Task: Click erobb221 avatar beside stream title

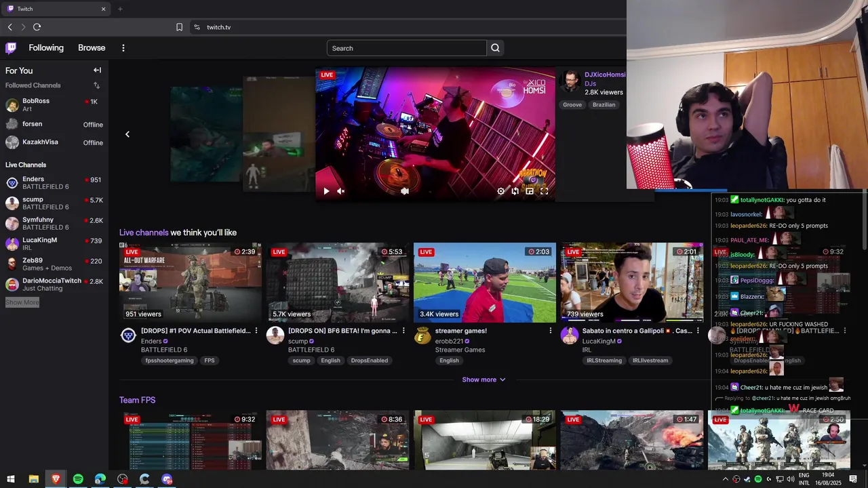Action: (x=422, y=335)
